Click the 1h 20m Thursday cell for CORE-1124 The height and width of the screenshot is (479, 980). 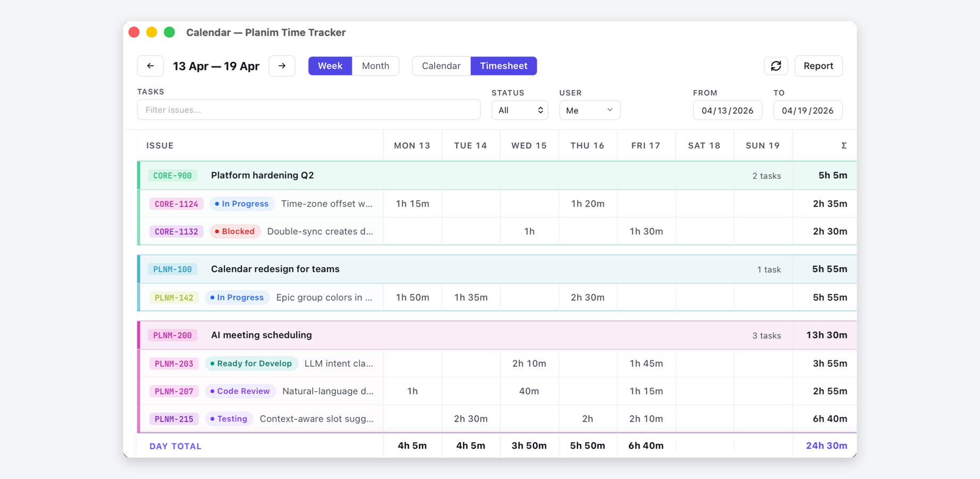coord(588,204)
